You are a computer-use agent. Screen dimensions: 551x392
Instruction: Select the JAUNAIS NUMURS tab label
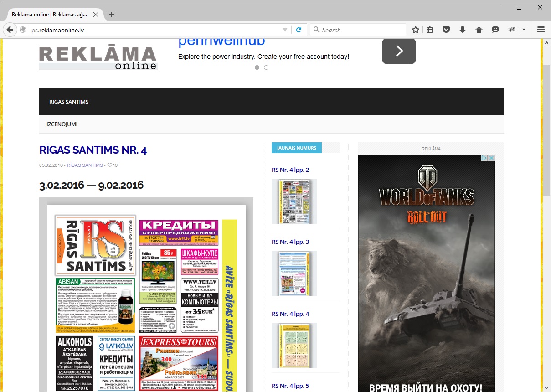(297, 148)
